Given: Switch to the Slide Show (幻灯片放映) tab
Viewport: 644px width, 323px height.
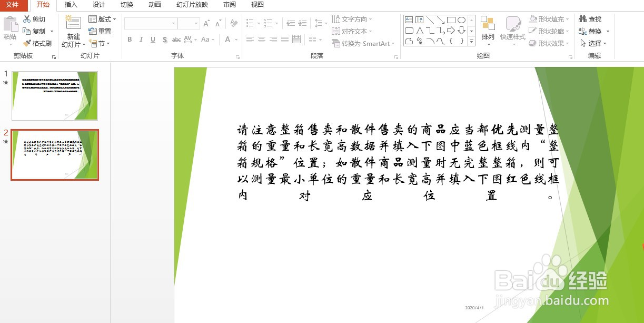Looking at the screenshot, I should click(x=192, y=5).
